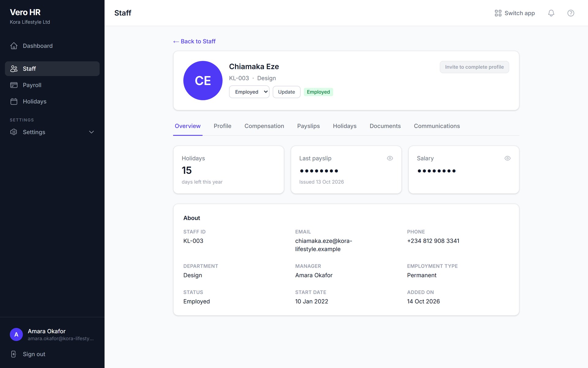Image resolution: width=588 pixels, height=368 pixels.
Task: Click the Sign out door icon
Action: [14, 354]
